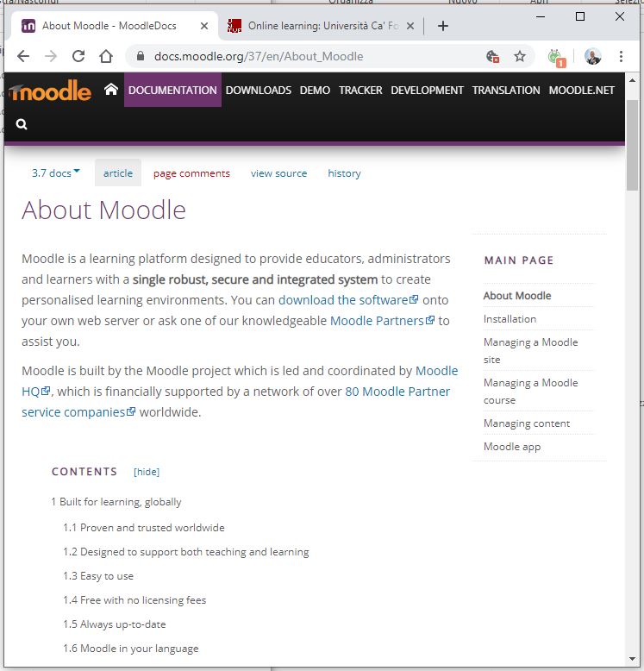The width and height of the screenshot is (644, 671).
Task: Jump to 1.5 Always up-to-date
Action: [x=115, y=624]
